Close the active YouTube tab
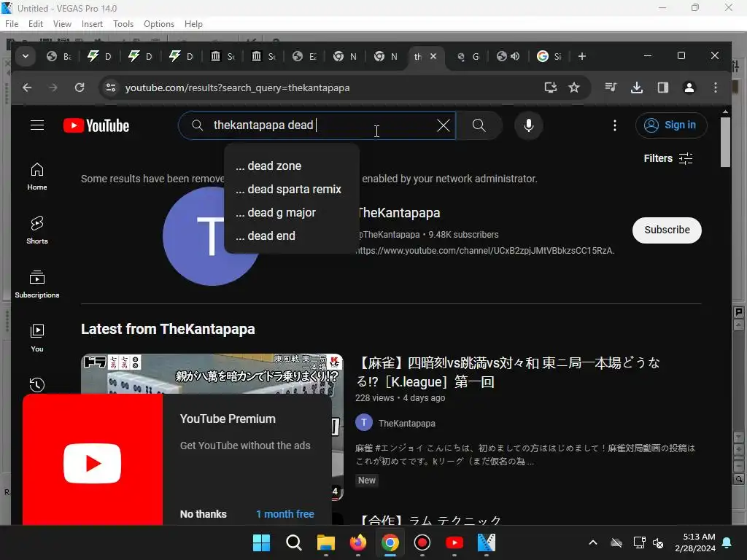This screenshot has height=560, width=747. 433,56
